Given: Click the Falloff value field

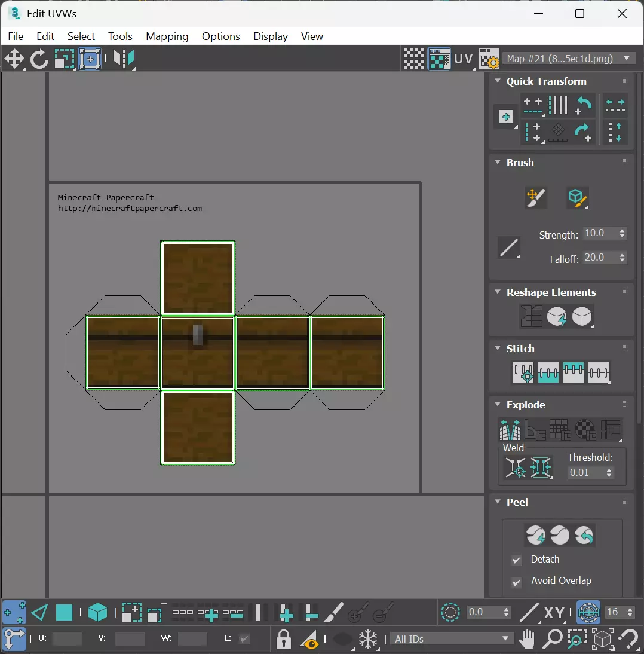Looking at the screenshot, I should (x=600, y=258).
